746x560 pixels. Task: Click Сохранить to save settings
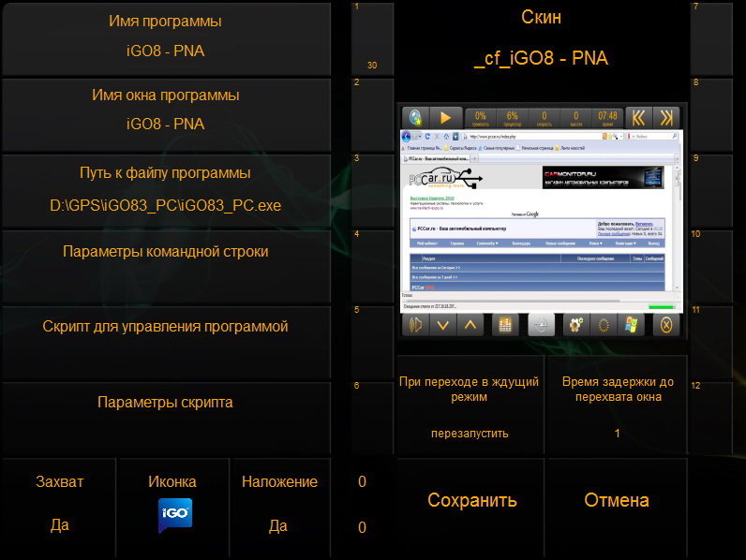click(x=472, y=501)
